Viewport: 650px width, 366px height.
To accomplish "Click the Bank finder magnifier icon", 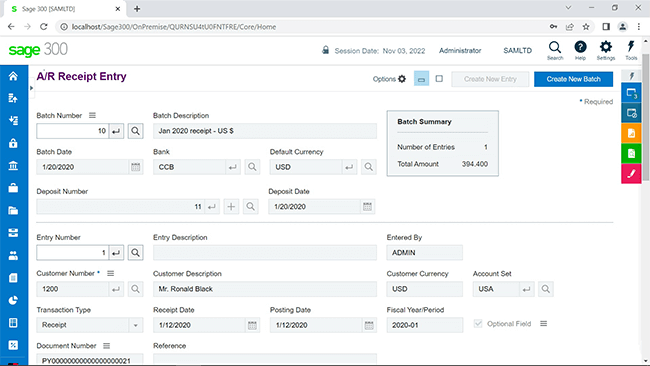I will pyautogui.click(x=252, y=167).
